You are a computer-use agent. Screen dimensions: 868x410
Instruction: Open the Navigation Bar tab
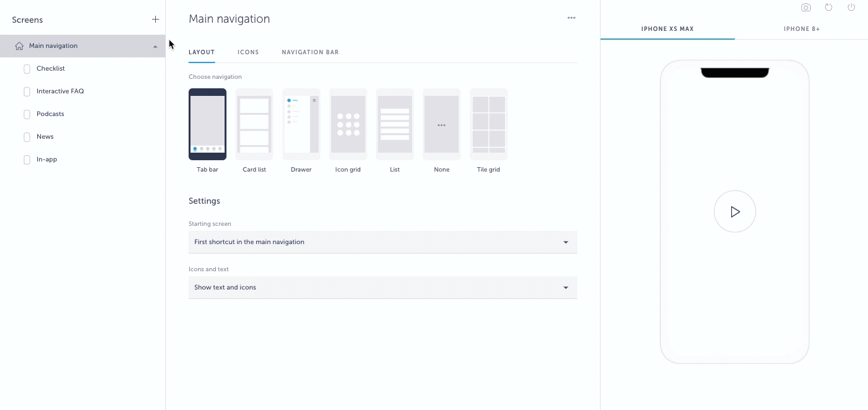pos(310,52)
